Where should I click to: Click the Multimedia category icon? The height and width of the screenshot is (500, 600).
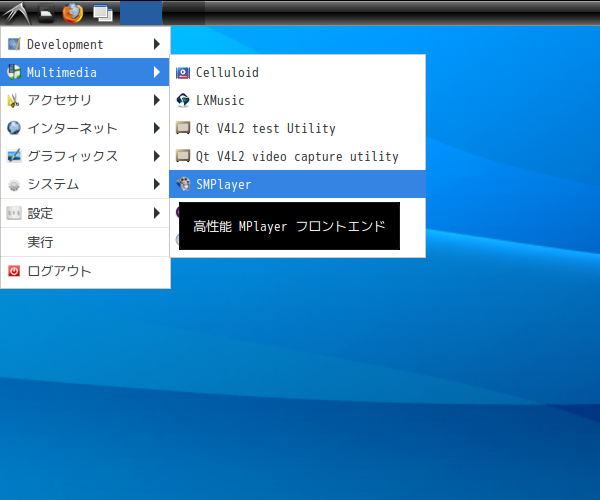tap(14, 72)
